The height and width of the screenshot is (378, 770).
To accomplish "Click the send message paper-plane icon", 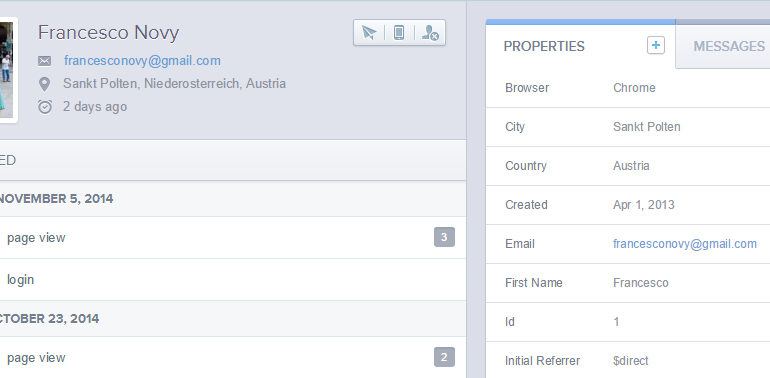I will [x=369, y=33].
